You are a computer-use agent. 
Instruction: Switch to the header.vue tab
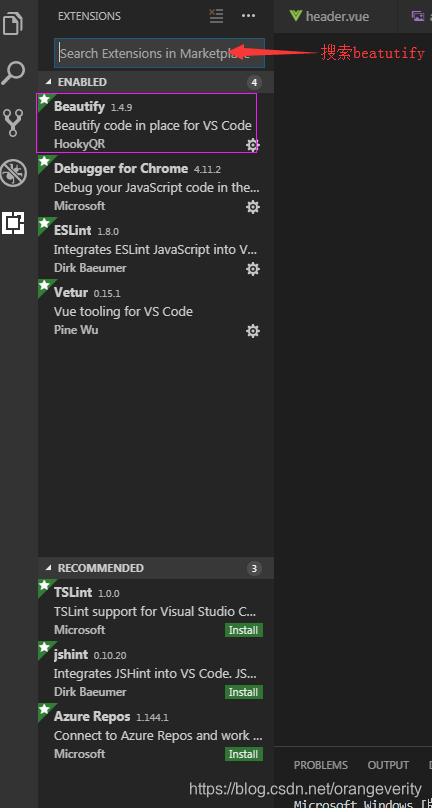point(329,16)
